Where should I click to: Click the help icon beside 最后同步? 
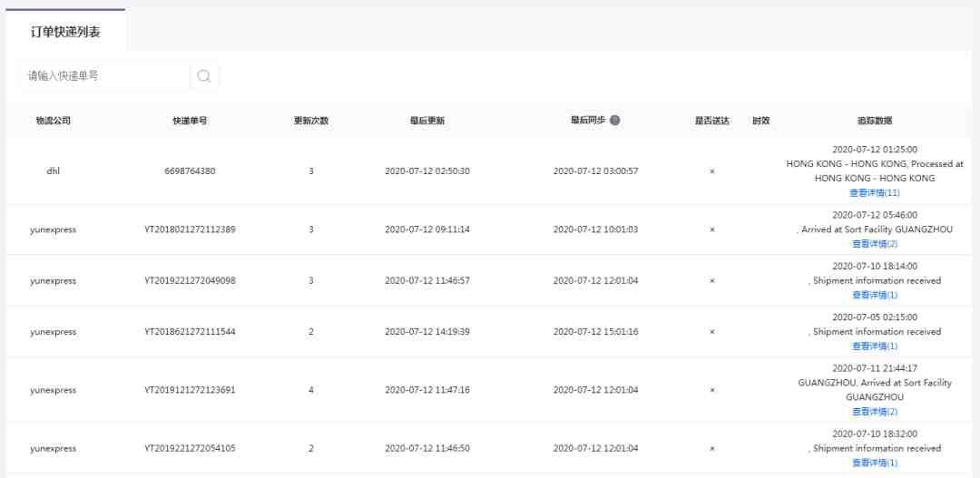615,121
